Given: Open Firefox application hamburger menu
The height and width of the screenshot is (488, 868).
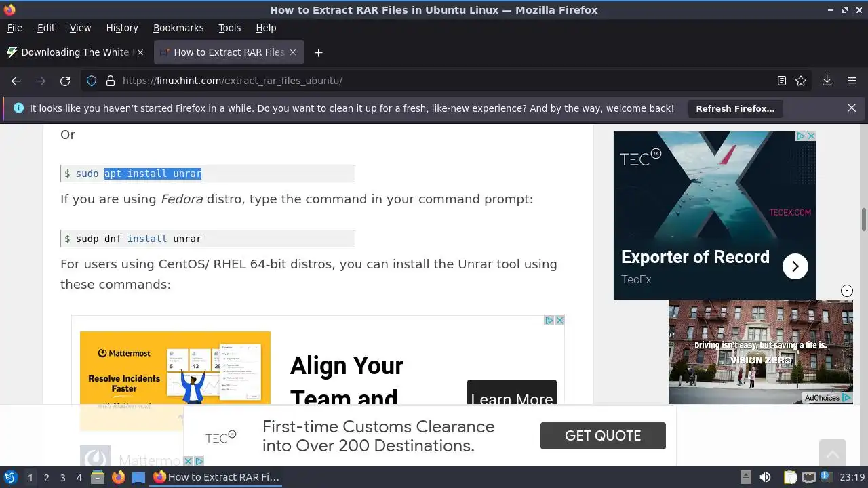Looking at the screenshot, I should [852, 81].
